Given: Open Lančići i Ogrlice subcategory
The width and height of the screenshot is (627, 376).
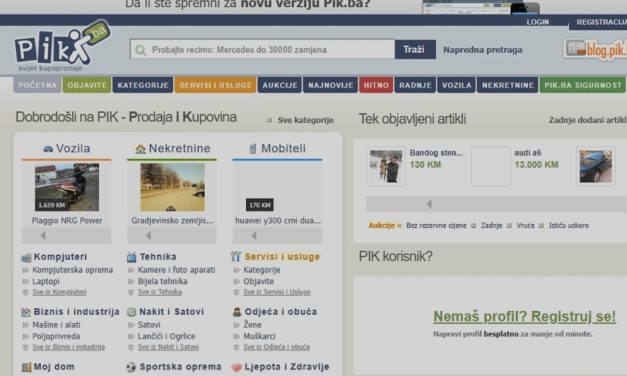Looking at the screenshot, I should (166, 336).
